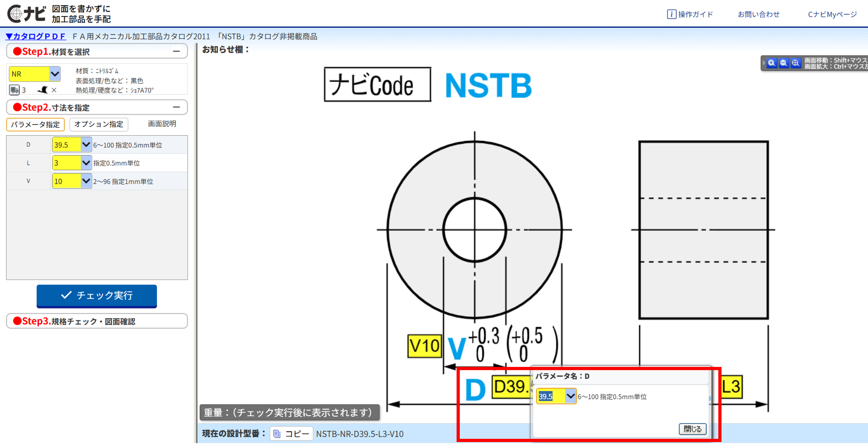Select the オプション指定 tab

pos(99,124)
